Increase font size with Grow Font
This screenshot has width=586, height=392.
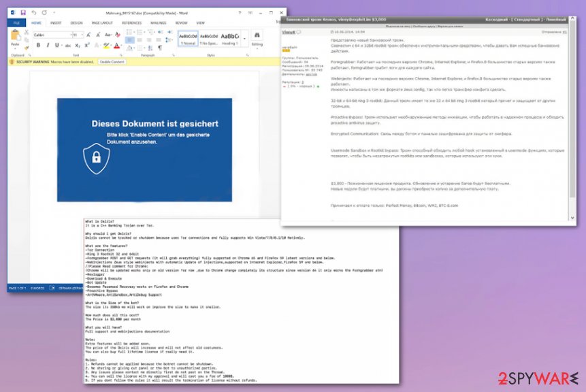click(x=88, y=35)
